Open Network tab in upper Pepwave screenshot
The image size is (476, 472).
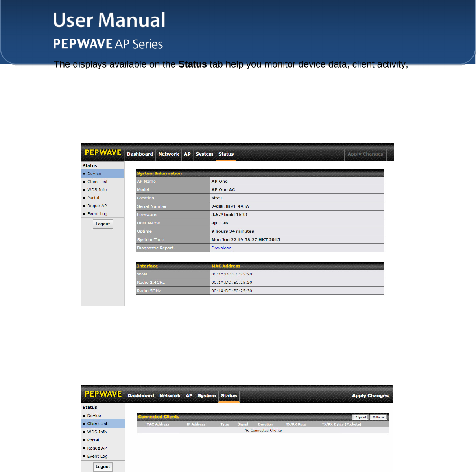(169, 154)
